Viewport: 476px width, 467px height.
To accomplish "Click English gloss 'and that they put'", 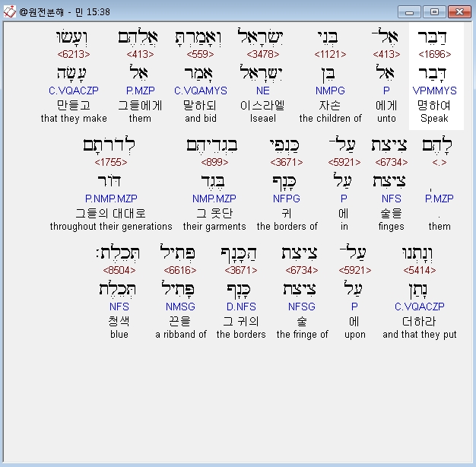I will tap(420, 334).
